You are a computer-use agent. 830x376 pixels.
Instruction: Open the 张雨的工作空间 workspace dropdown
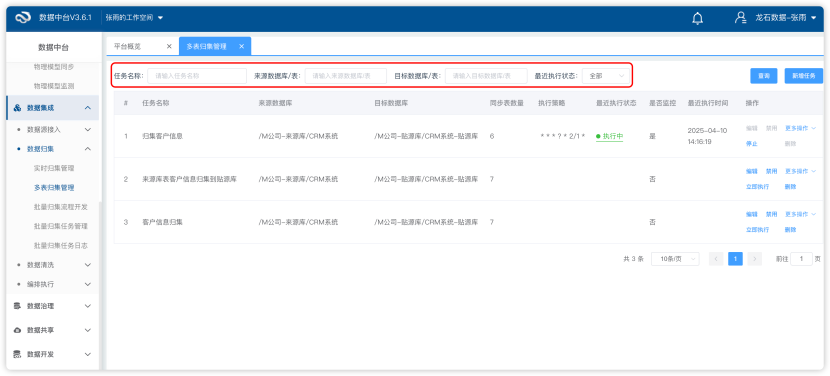(x=134, y=18)
